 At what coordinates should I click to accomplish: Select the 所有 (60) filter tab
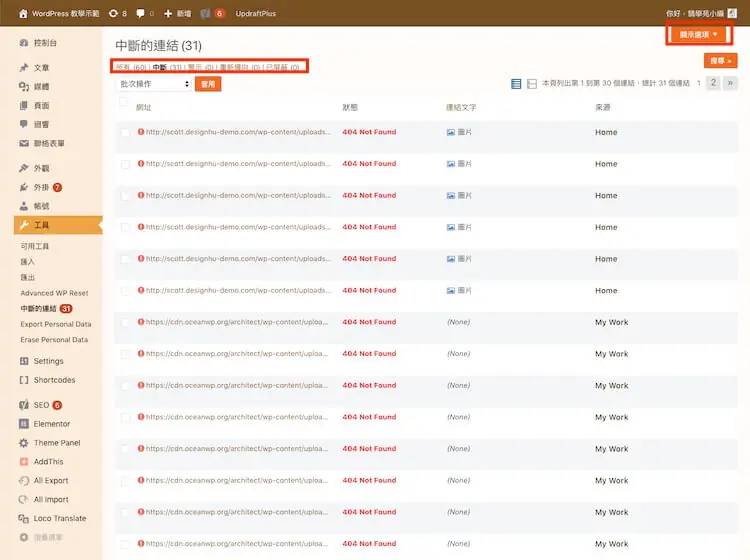[x=131, y=67]
